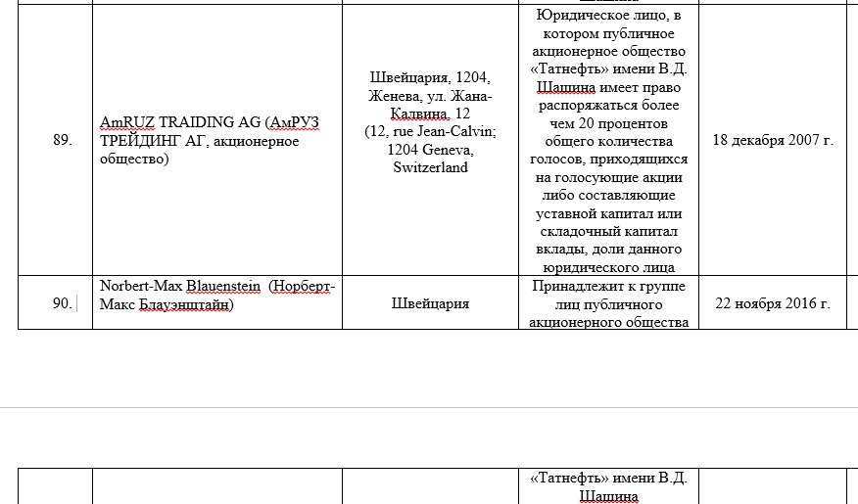The width and height of the screenshot is (858, 504).
Task: Click '«Татнефть» имени В.Д.' on the next page
Action: click(x=608, y=479)
